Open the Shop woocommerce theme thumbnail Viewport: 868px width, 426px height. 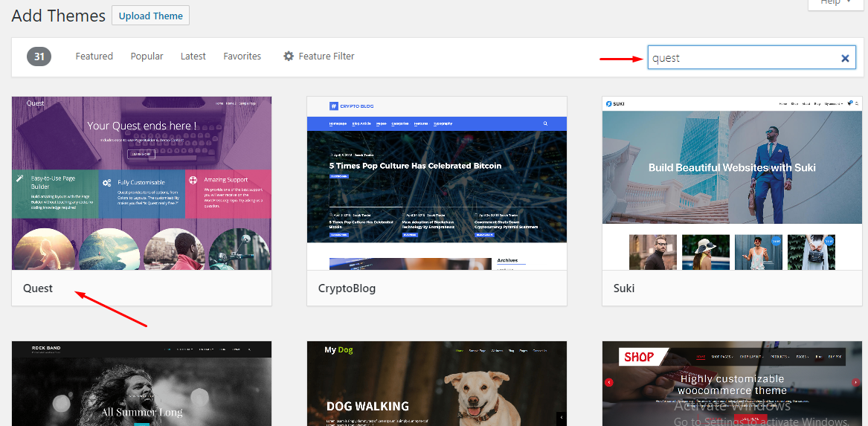pyautogui.click(x=733, y=384)
